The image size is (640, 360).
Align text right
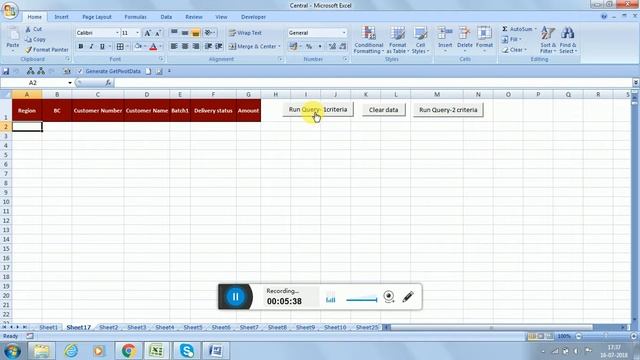[196, 47]
